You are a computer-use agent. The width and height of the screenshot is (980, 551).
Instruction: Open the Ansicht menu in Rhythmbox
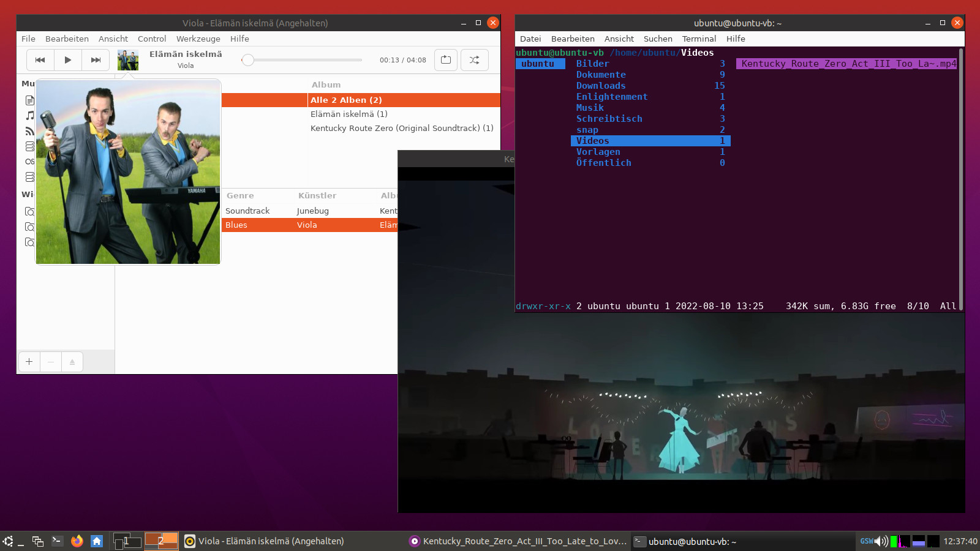pos(113,39)
